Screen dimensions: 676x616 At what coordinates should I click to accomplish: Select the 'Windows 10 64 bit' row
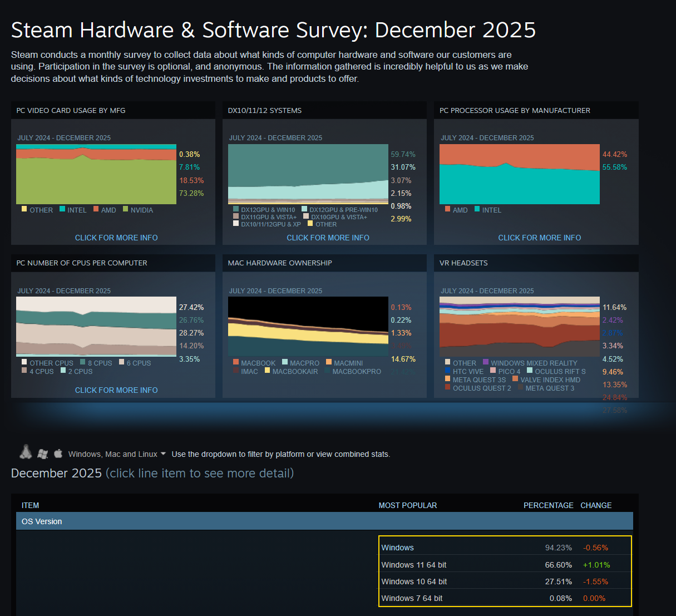click(x=505, y=581)
